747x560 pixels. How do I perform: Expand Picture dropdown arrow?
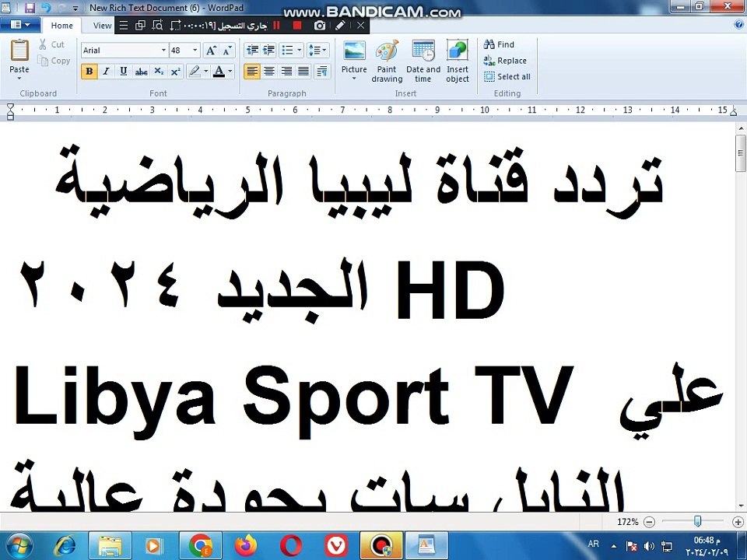pos(354,79)
